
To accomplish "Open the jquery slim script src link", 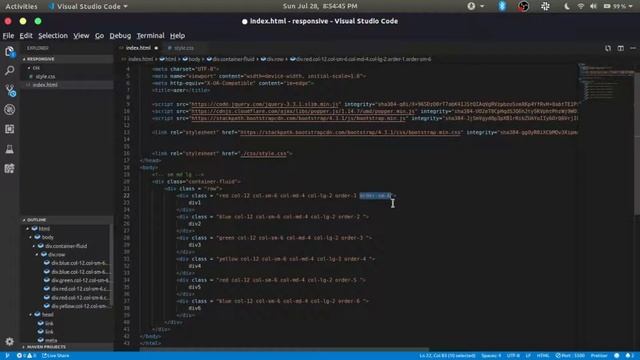I will pos(265,104).
